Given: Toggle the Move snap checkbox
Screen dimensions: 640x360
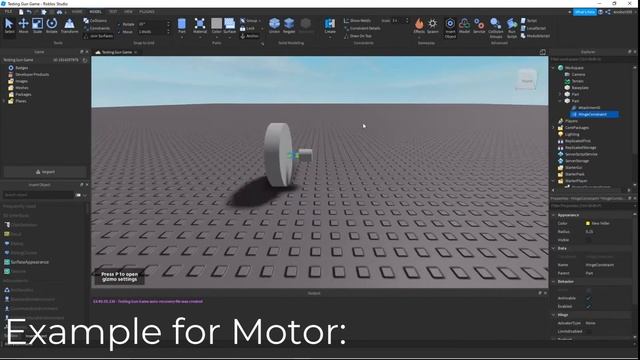Looking at the screenshot, I should (119, 32).
